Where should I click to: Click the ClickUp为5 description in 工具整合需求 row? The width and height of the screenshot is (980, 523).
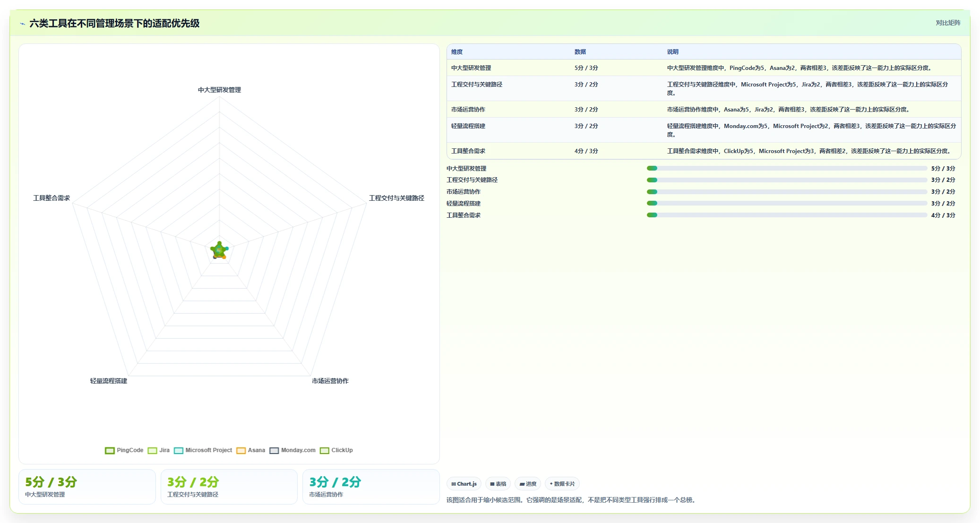click(809, 151)
